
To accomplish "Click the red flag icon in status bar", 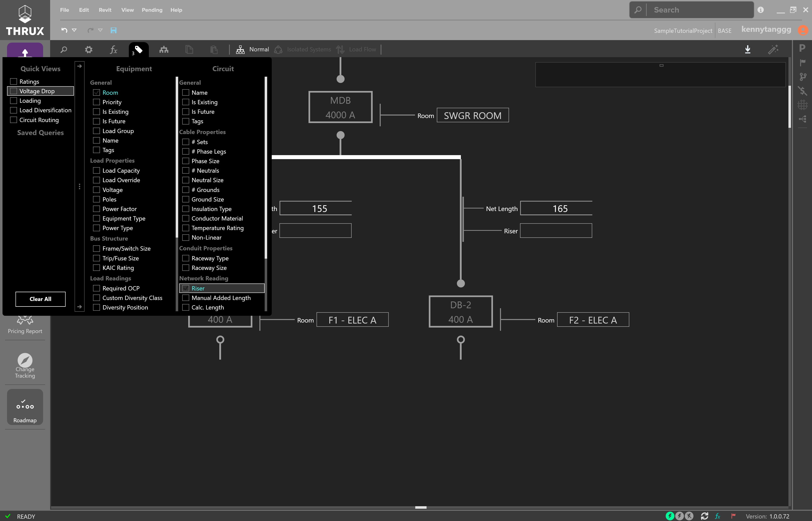I will pyautogui.click(x=733, y=516).
